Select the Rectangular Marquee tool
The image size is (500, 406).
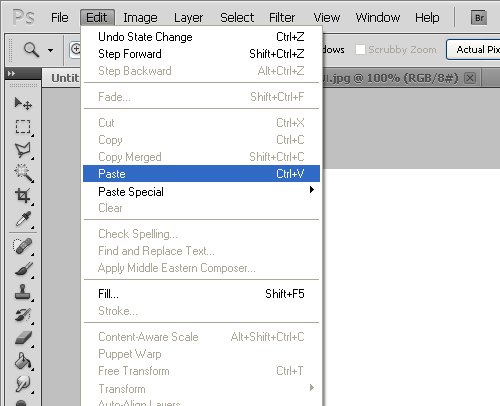tap(23, 127)
